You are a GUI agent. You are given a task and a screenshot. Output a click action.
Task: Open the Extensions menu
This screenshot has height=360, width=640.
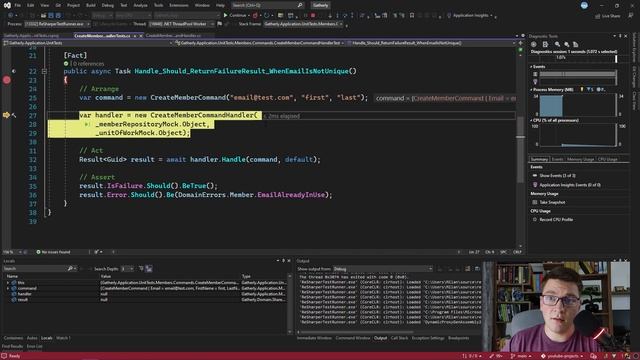(x=178, y=5)
